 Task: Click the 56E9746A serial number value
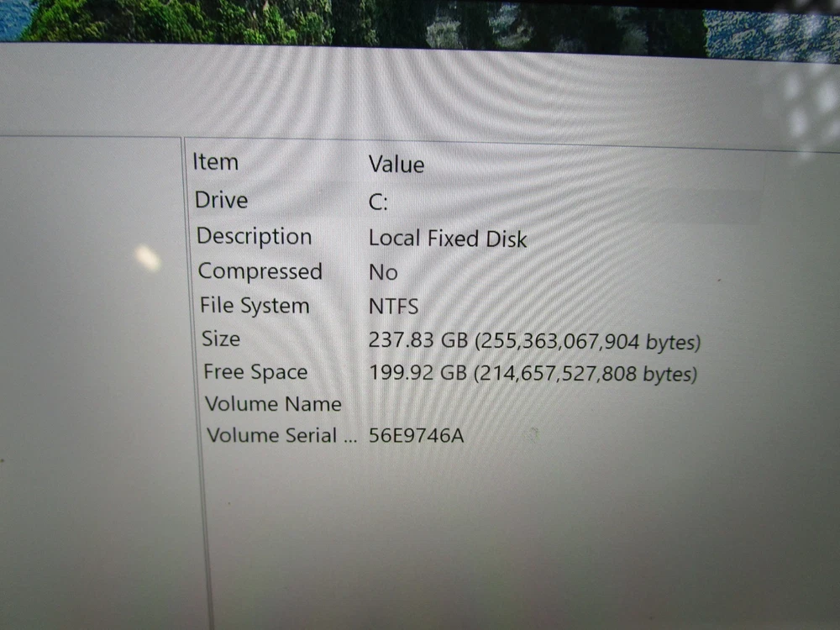point(416,437)
